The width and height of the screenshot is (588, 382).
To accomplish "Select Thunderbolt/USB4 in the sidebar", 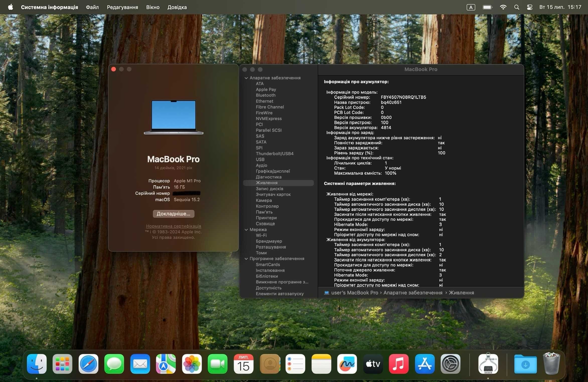I will pos(274,154).
